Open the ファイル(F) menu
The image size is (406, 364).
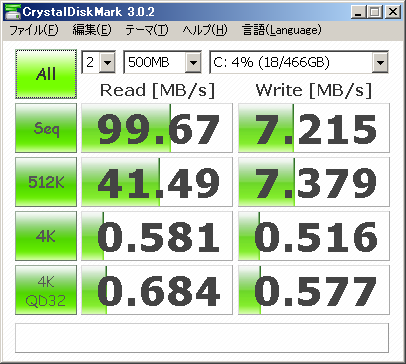tap(34, 30)
